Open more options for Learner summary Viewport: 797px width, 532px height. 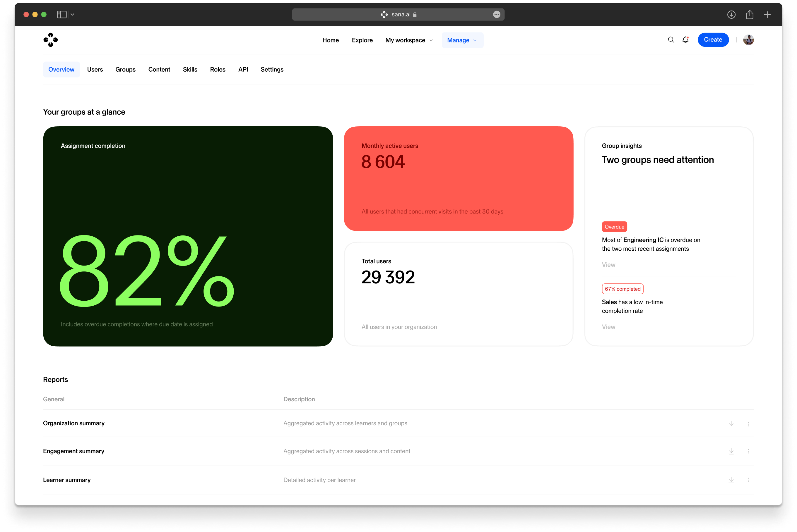tap(748, 480)
